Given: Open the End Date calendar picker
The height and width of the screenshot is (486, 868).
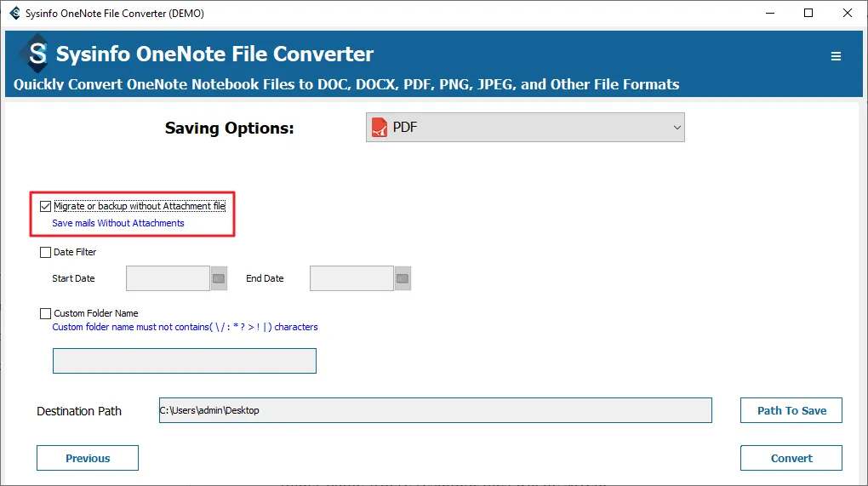Looking at the screenshot, I should 403,278.
